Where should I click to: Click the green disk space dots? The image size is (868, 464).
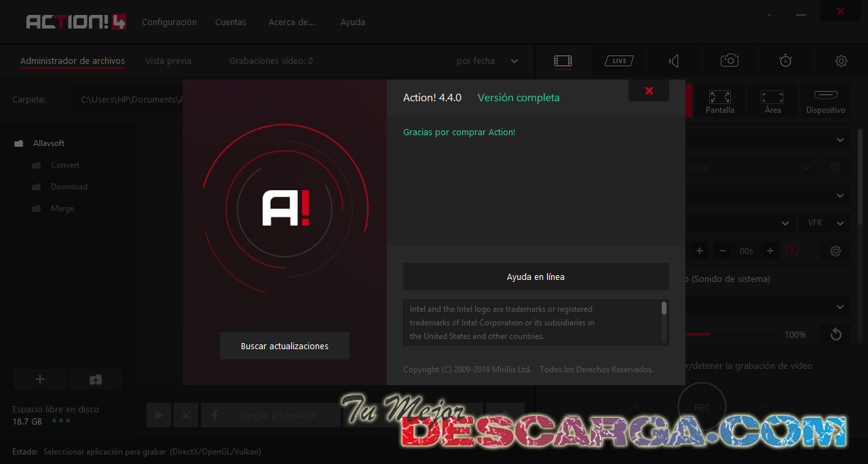tap(61, 421)
